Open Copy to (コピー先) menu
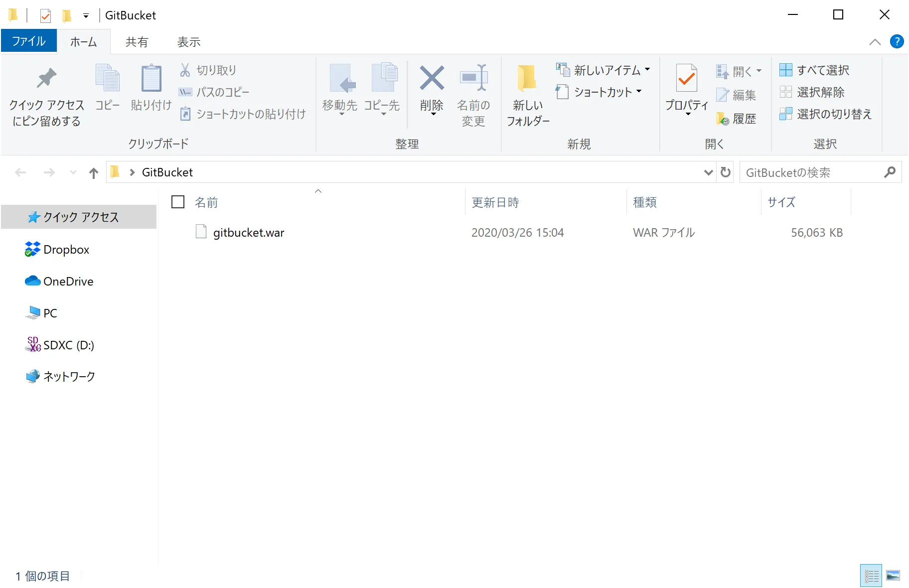The width and height of the screenshot is (909, 588). pos(382,91)
